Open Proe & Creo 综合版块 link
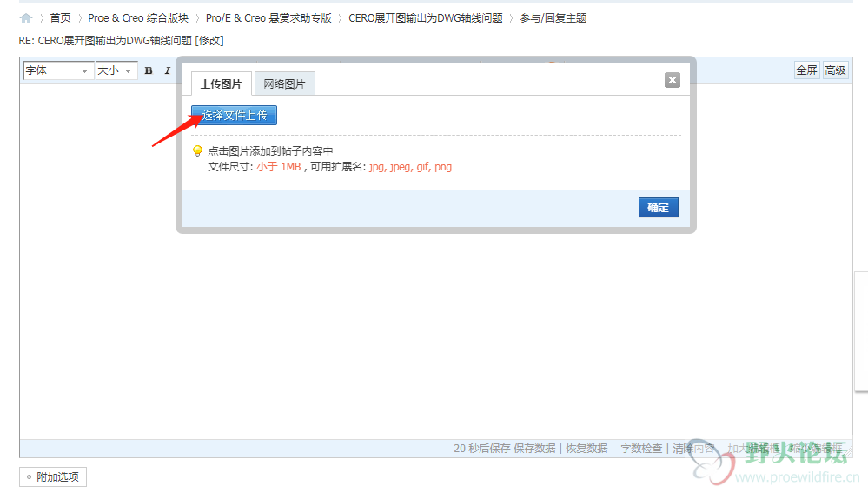868x493 pixels. (138, 18)
